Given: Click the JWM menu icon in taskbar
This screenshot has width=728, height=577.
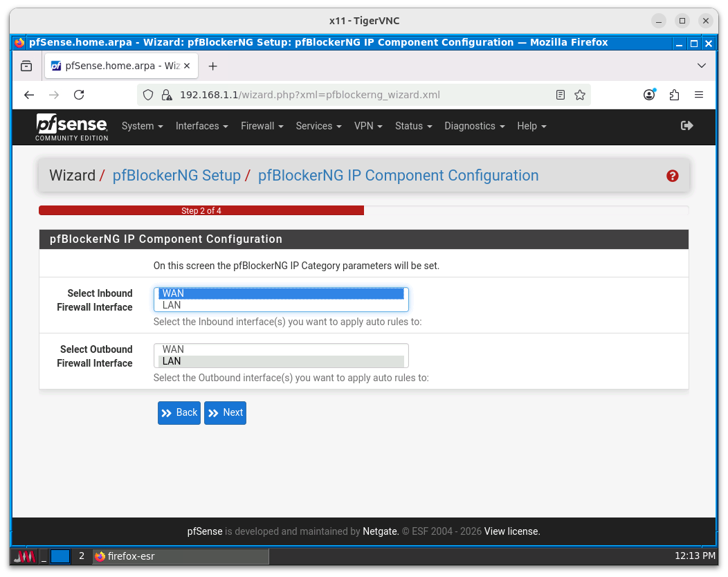Looking at the screenshot, I should point(24,556).
